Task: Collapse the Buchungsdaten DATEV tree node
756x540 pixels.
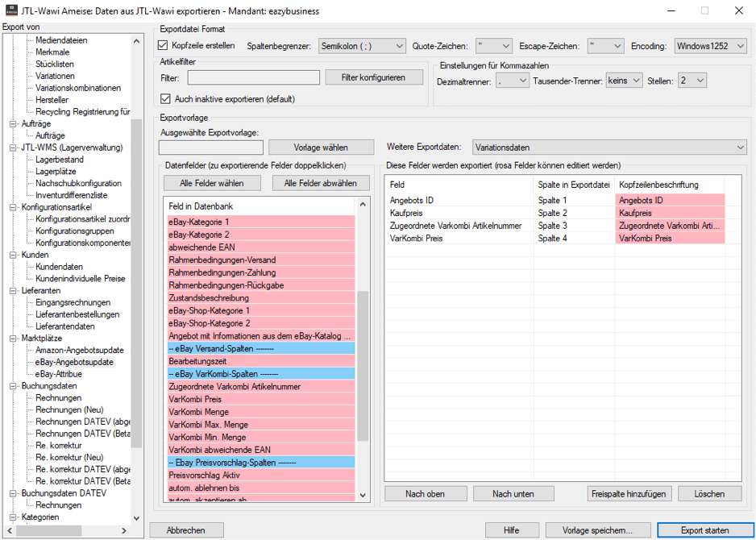Action: click(13, 493)
